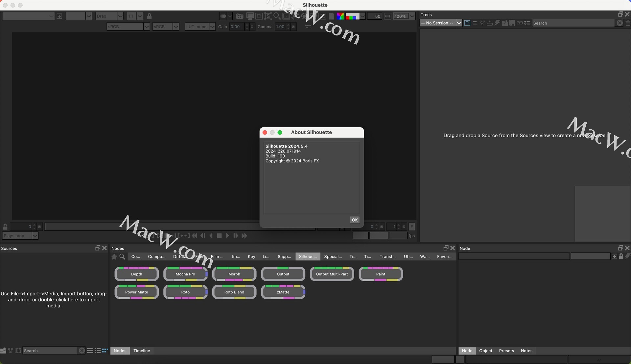Click the import media icon in Sources footer

point(3,351)
